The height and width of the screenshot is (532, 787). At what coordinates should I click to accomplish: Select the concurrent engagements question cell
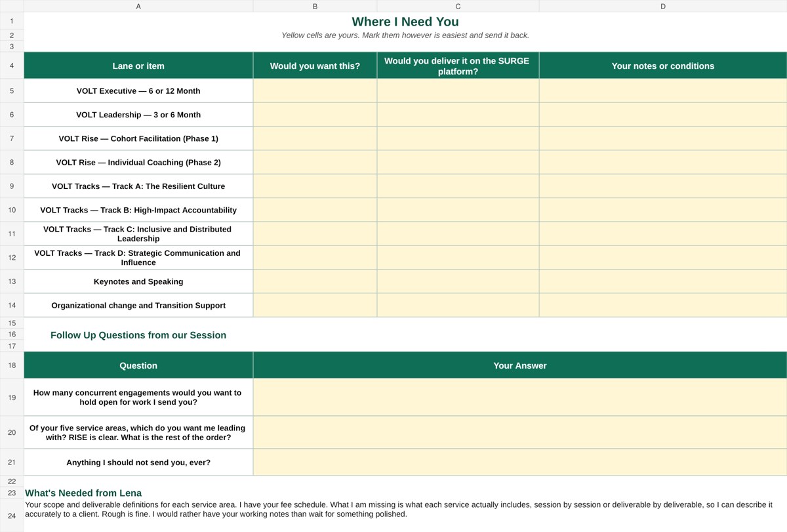[138, 397]
